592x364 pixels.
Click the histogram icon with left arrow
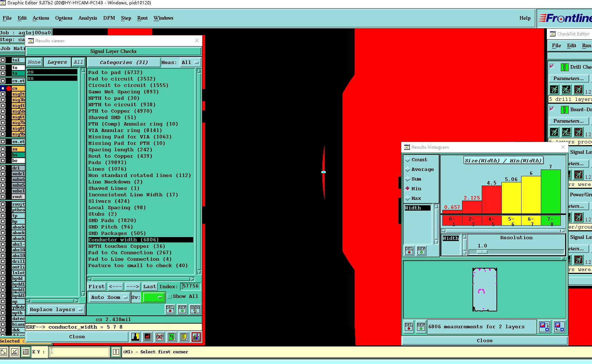[559, 326]
